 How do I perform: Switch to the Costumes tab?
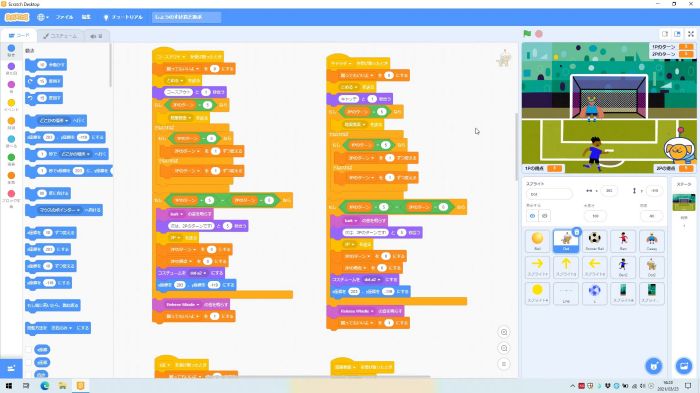[60, 36]
